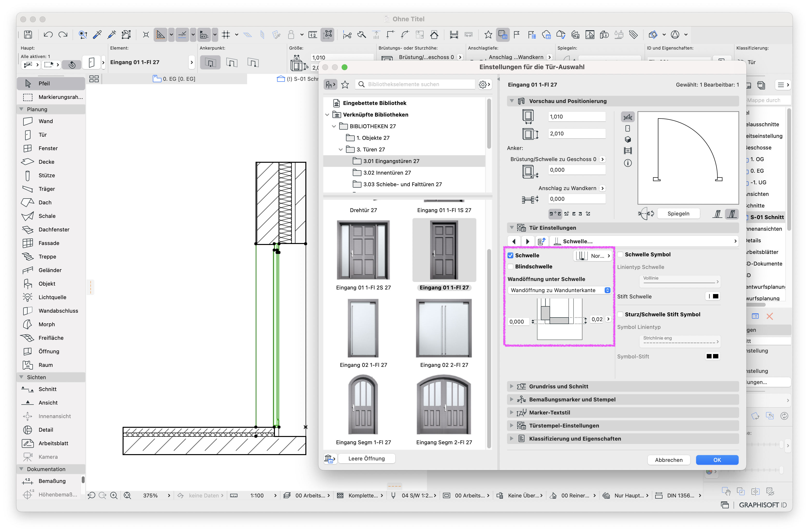Expand Marker-Textstil panel
Screen dimensions: 809x532
[x=512, y=413]
